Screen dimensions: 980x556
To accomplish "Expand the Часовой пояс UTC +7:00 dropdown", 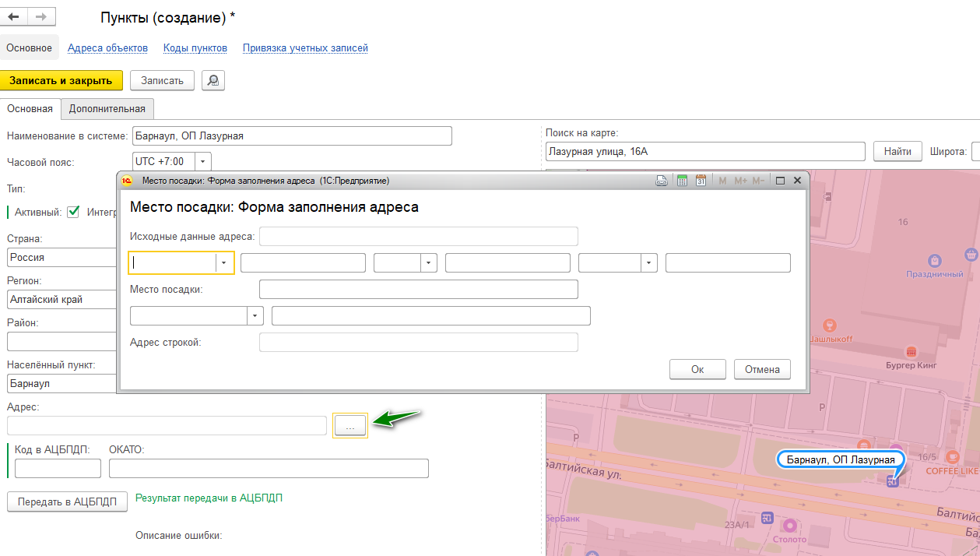I will 202,161.
